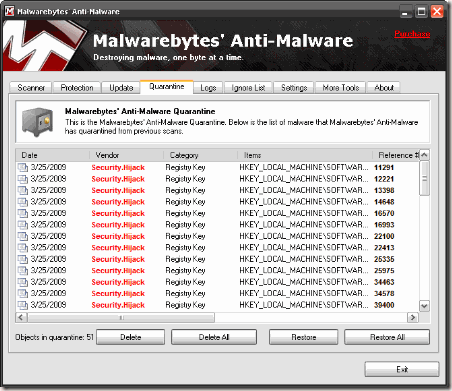The width and height of the screenshot is (452, 391).
Task: Click the horizontal scrollbar thumb
Action: coord(121,318)
